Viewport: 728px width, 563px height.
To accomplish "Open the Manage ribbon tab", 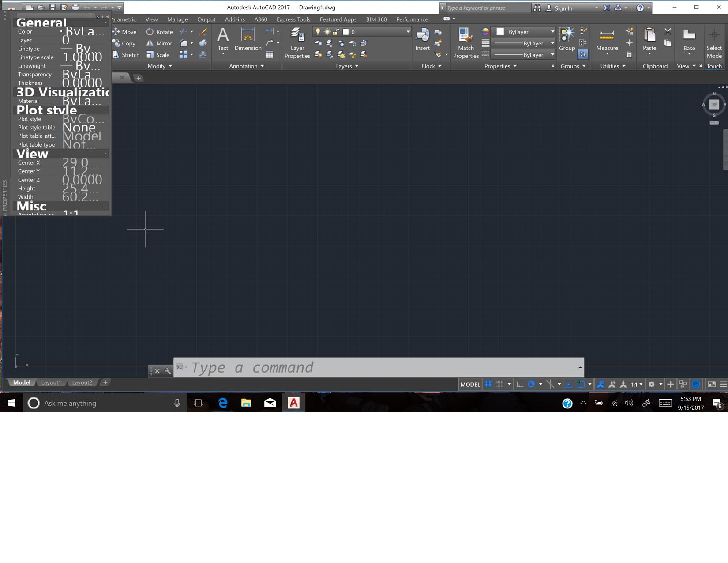I will [x=177, y=19].
